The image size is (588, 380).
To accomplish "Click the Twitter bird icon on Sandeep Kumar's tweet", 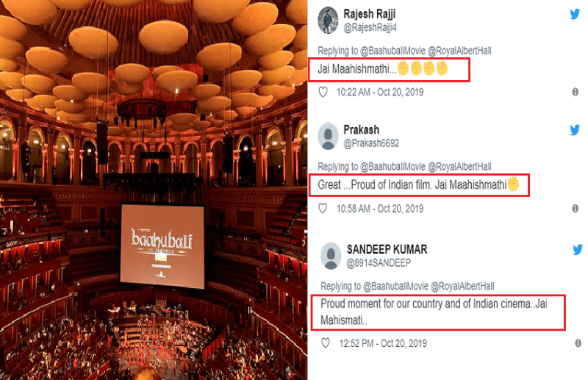I will [x=577, y=249].
